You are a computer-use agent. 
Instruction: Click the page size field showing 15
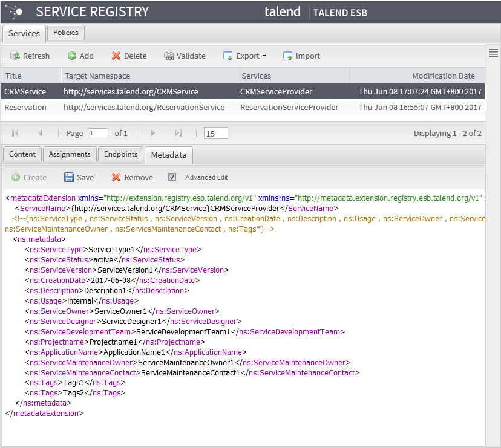coord(215,133)
